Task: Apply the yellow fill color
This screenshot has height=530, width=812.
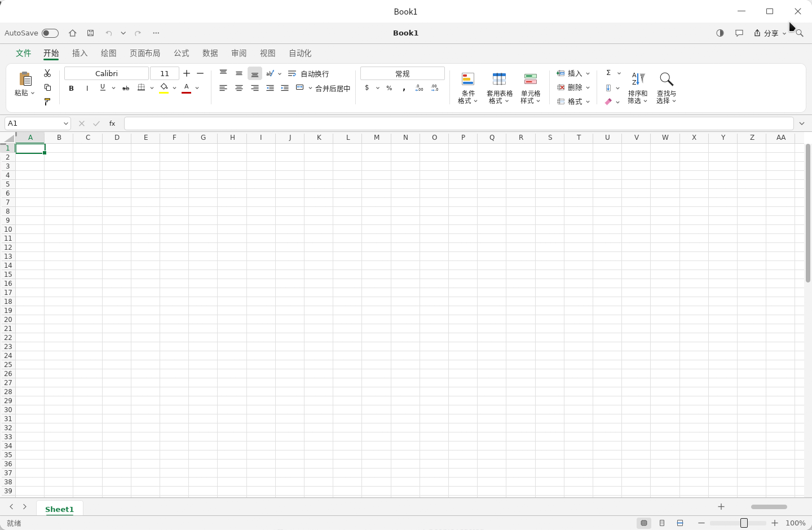Action: [164, 88]
